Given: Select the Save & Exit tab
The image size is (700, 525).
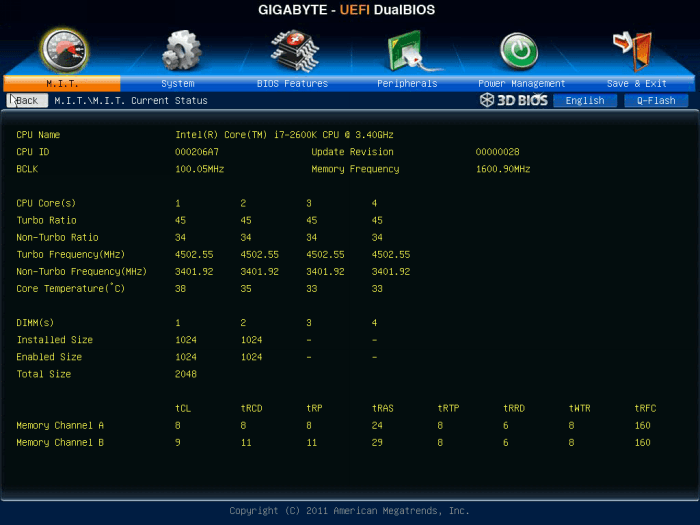Looking at the screenshot, I should (637, 83).
